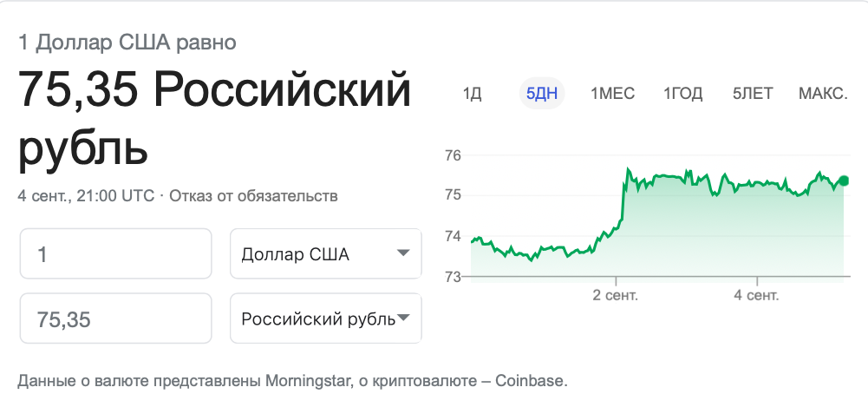
Task: Show the МАКС. chart range
Action: [822, 94]
